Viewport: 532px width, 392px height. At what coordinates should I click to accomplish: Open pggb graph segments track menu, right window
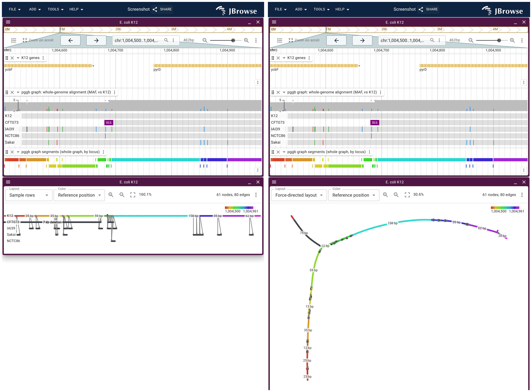click(x=369, y=152)
